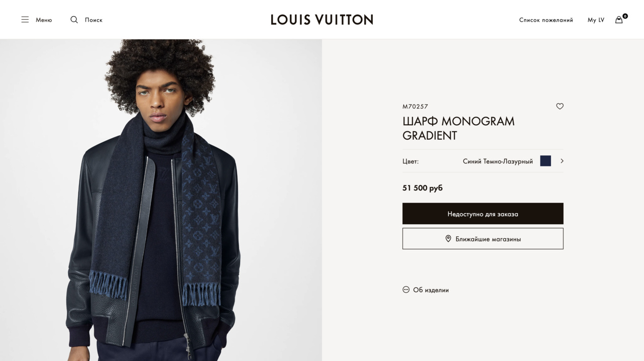Click the Ближайшие магазины button
Image resolution: width=644 pixels, height=361 pixels.
click(x=483, y=239)
